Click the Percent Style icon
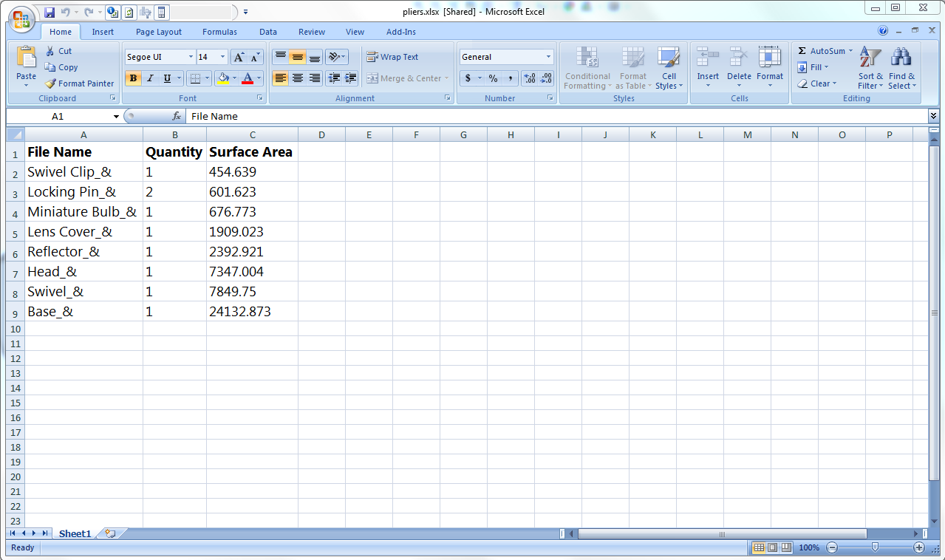The image size is (945, 560). 493,78
